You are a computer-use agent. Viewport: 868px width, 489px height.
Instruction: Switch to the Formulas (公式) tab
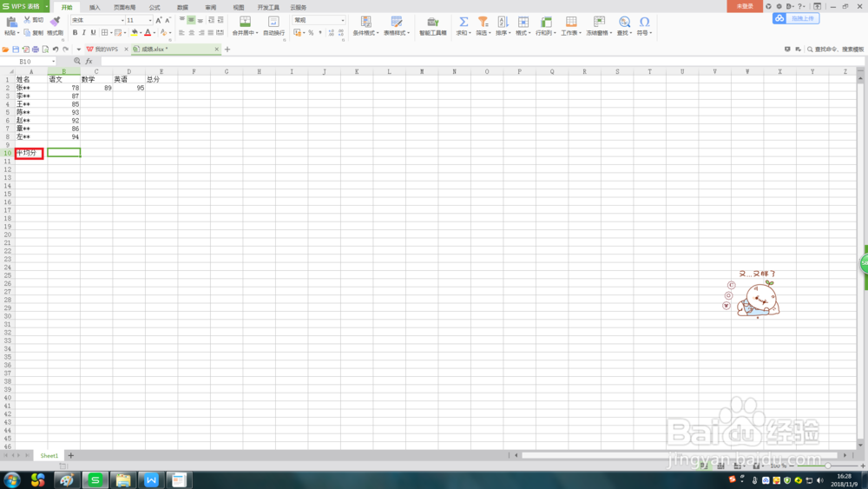(155, 7)
